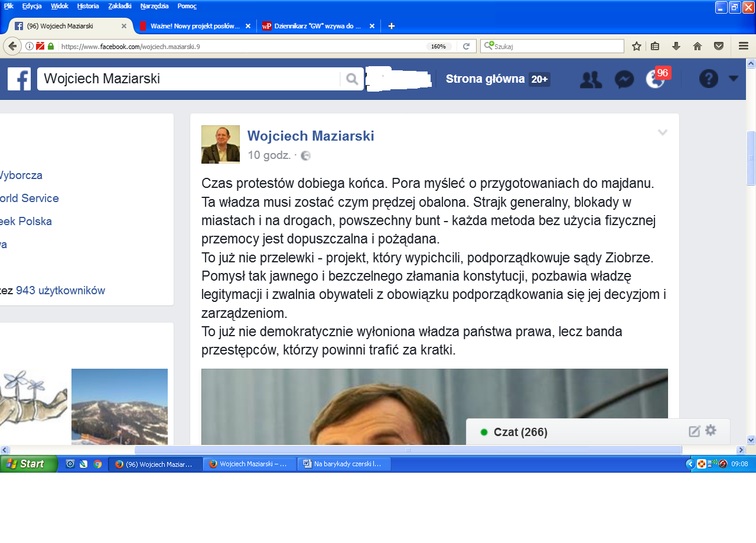The image size is (756, 543).
Task: Reload the page with refresh icon
Action: (466, 46)
